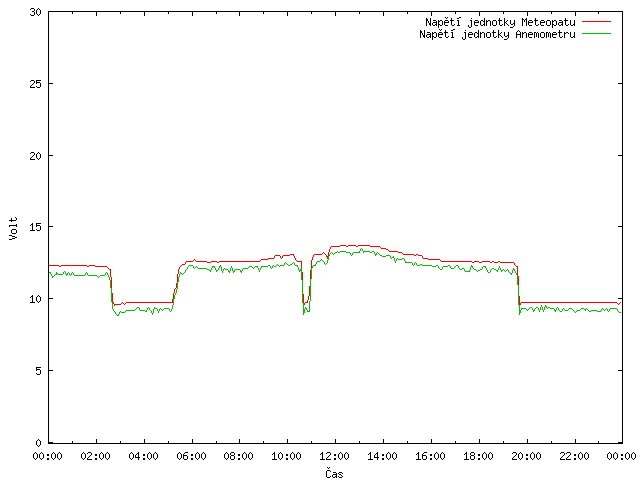
Task: Click the x-axis label '08:00'
Action: (x=239, y=456)
